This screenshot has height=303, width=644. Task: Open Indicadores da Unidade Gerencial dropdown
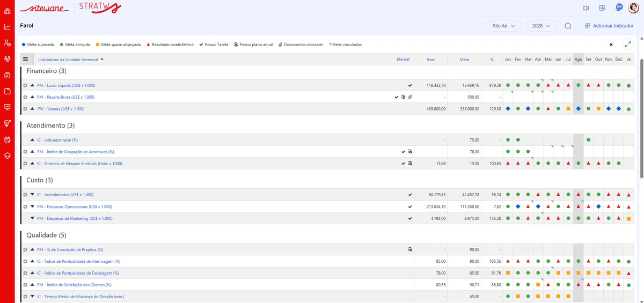pos(70,60)
